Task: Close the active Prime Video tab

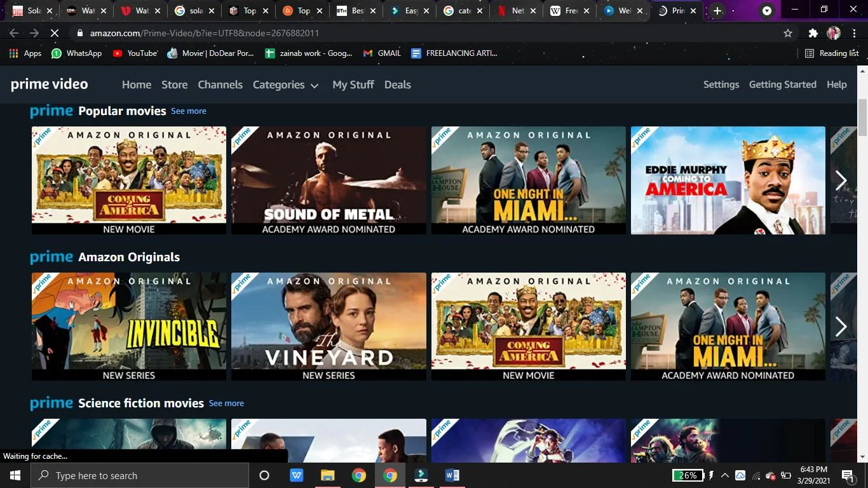Action: point(693,11)
